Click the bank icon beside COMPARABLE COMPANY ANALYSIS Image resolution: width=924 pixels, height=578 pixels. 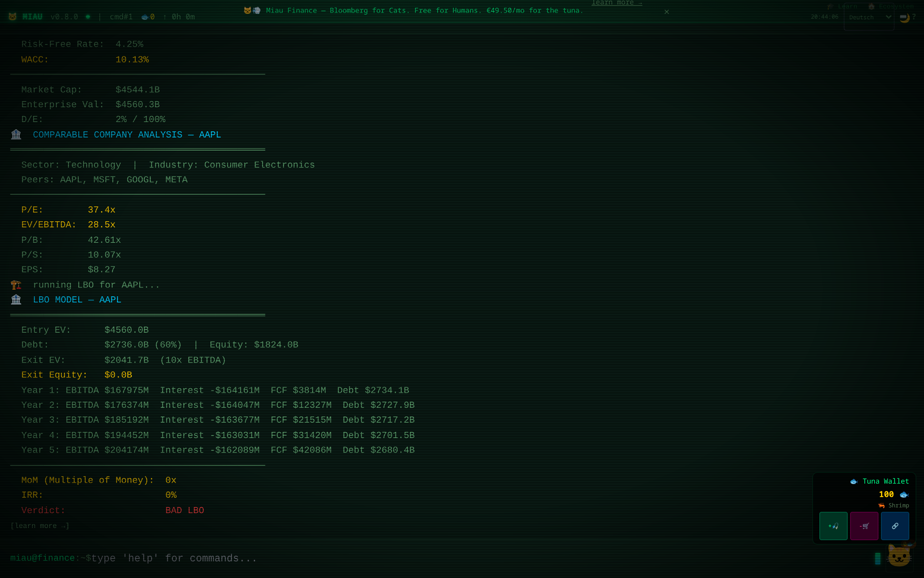tap(16, 135)
